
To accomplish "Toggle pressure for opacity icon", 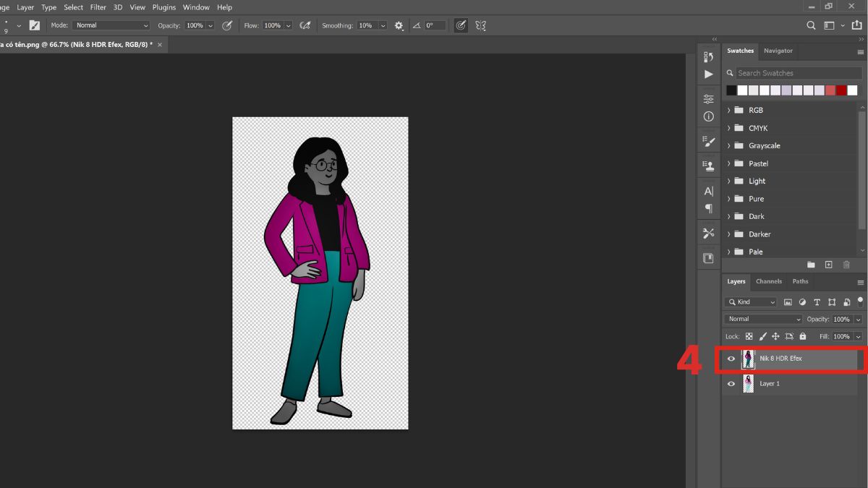I will point(227,25).
